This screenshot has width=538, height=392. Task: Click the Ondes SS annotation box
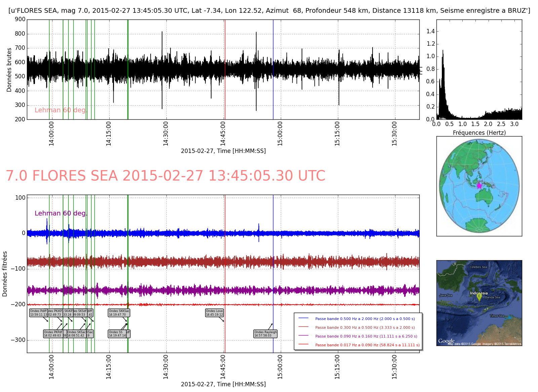tap(117, 334)
